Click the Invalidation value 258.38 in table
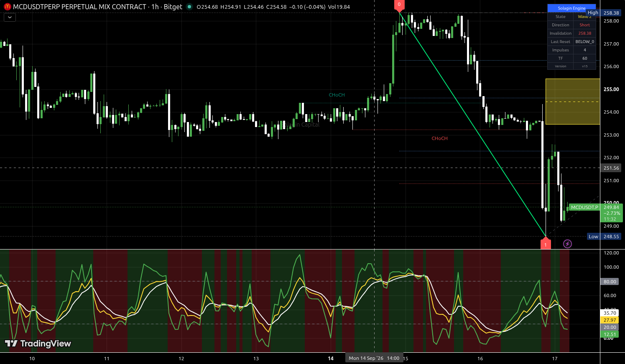The height and width of the screenshot is (364, 625). [x=584, y=33]
